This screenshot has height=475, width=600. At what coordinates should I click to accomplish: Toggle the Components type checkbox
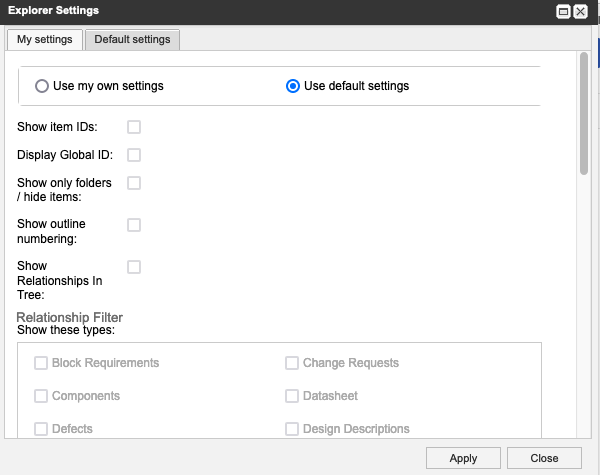[x=42, y=396]
